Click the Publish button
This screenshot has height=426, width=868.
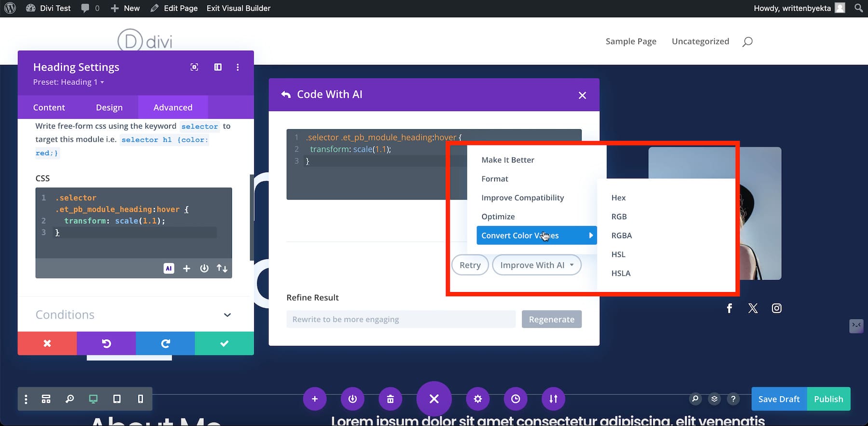pyautogui.click(x=828, y=399)
